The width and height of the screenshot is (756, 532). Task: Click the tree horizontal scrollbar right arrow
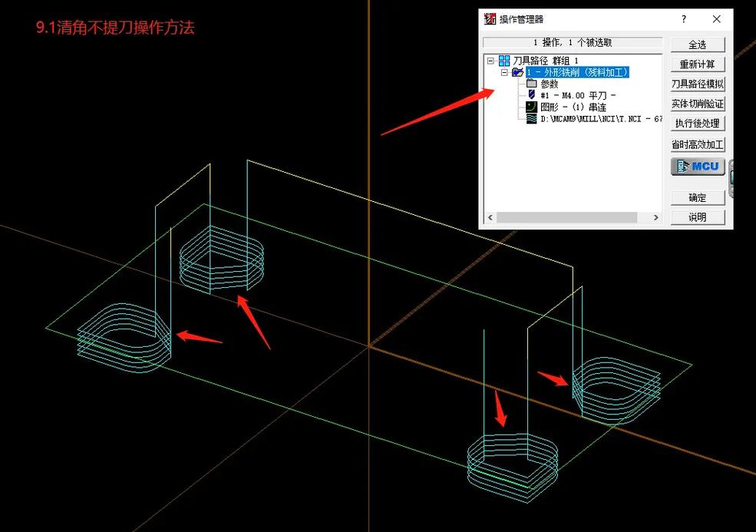click(655, 217)
